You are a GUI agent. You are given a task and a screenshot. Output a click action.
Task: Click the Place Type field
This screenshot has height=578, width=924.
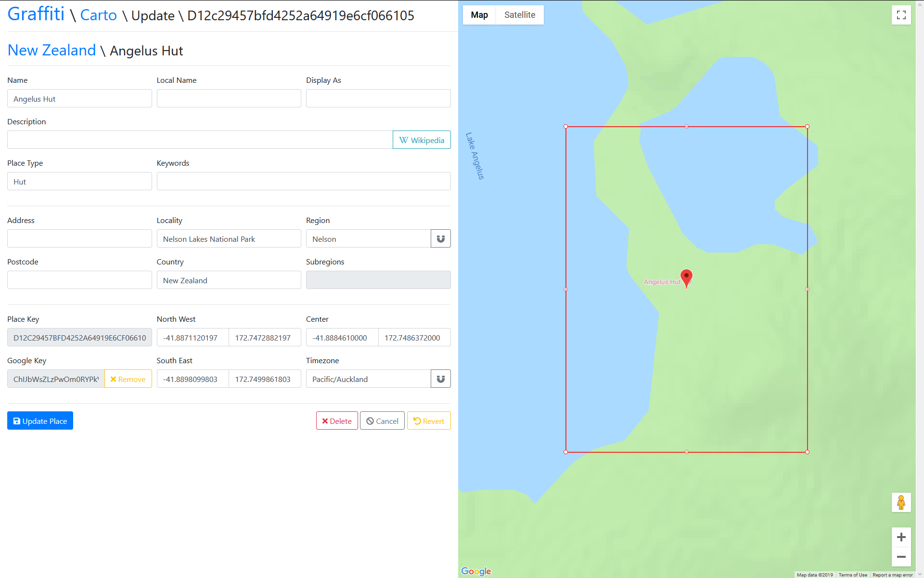coord(79,182)
